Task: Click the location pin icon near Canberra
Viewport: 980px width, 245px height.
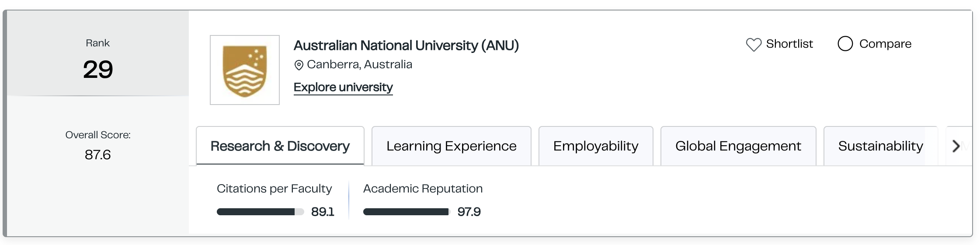Action: [x=299, y=65]
